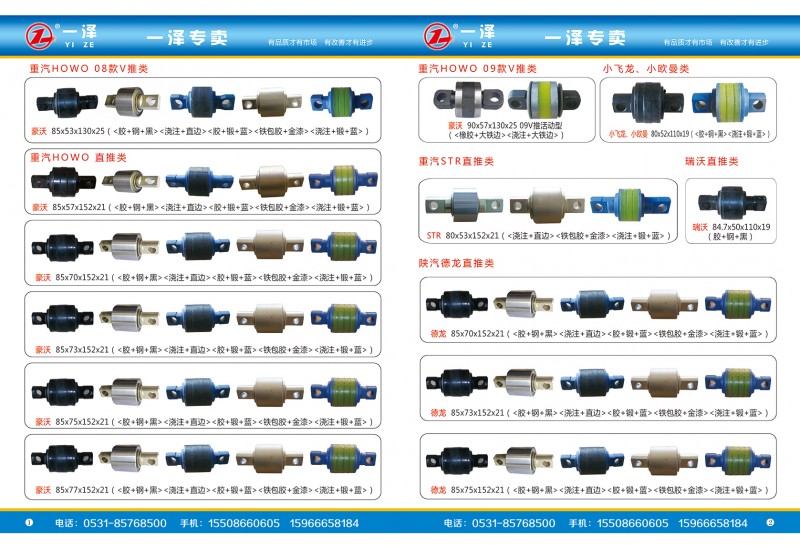This screenshot has width=800, height=546.
Task: Click spec text 德龙 85x75x152x21
Action: (x=467, y=490)
